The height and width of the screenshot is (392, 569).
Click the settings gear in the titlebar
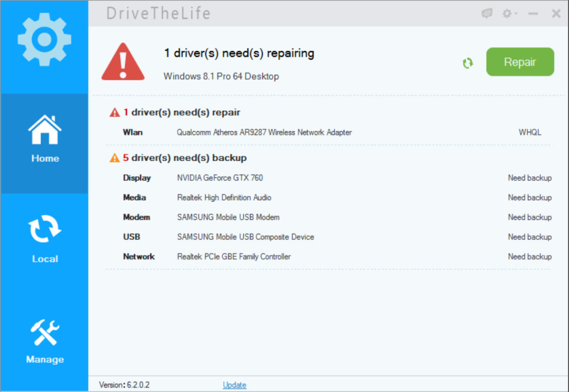click(506, 13)
